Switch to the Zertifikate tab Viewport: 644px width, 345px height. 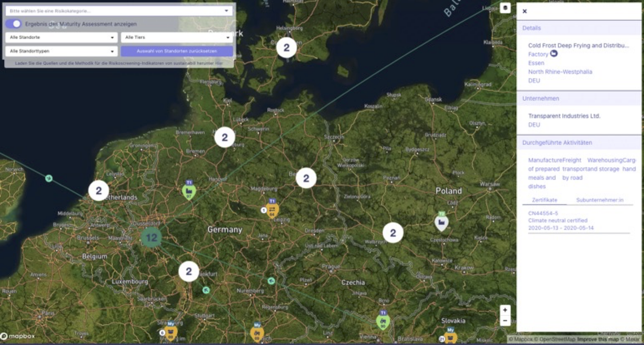click(x=544, y=200)
